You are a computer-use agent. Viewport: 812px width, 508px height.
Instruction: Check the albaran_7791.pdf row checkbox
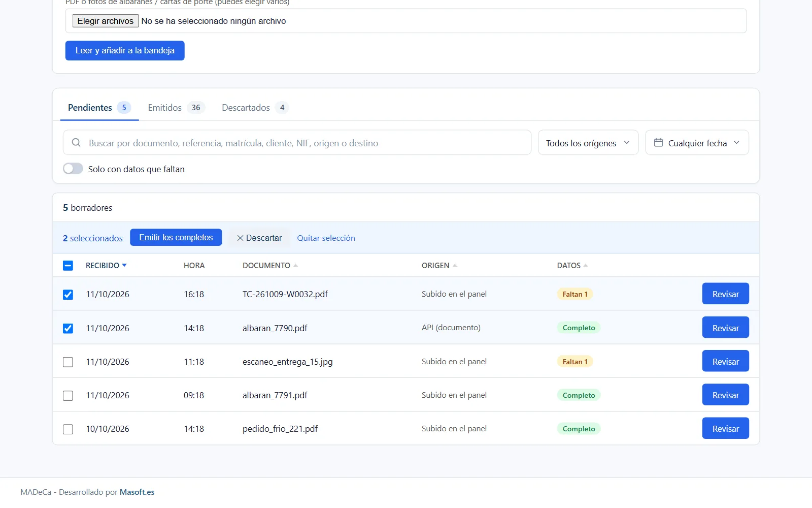tap(68, 395)
